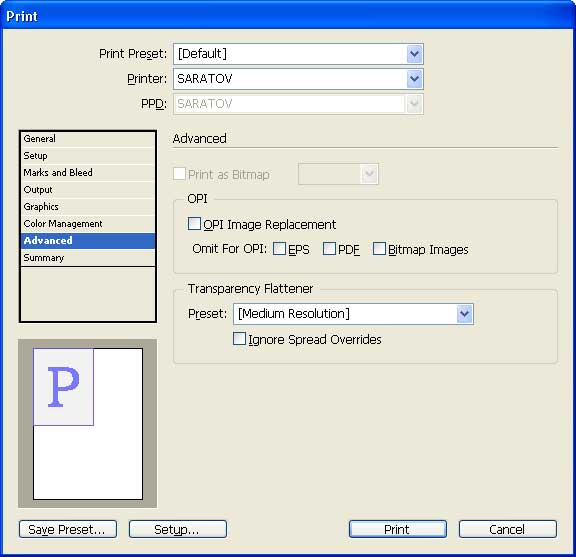Check Omit For OPI EPS

click(280, 249)
